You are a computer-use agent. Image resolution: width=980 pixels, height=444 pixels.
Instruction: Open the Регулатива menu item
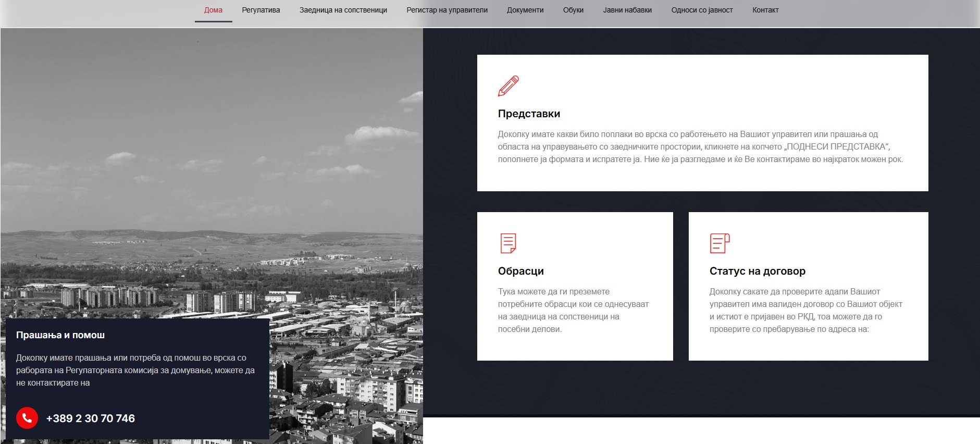coord(261,10)
